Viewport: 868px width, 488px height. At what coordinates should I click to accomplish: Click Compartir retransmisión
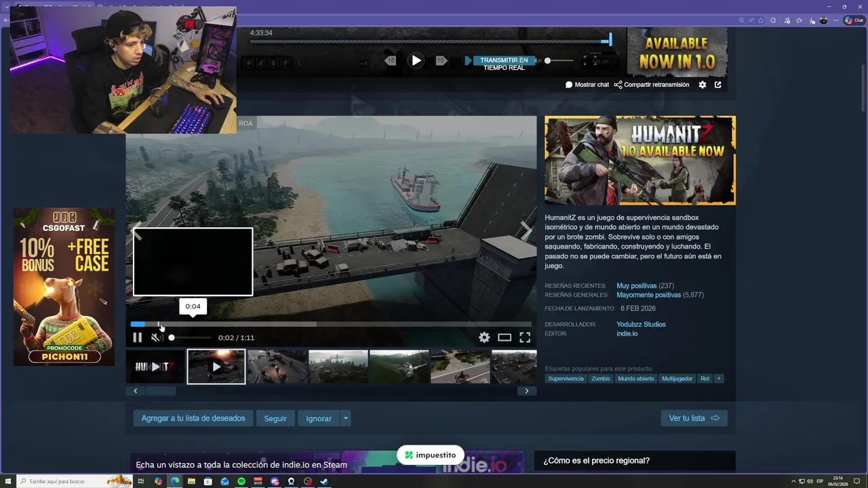click(x=651, y=85)
